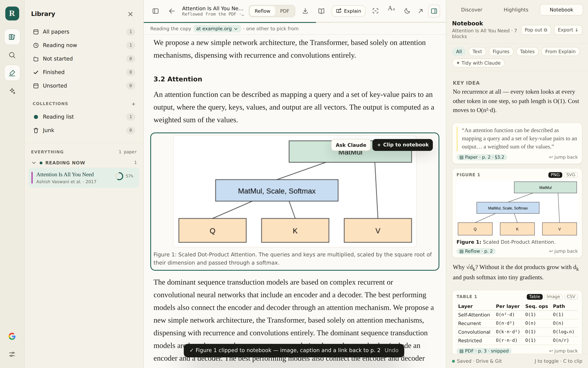Toggle the right side panel icon
The image size is (588, 368).
[x=434, y=11]
